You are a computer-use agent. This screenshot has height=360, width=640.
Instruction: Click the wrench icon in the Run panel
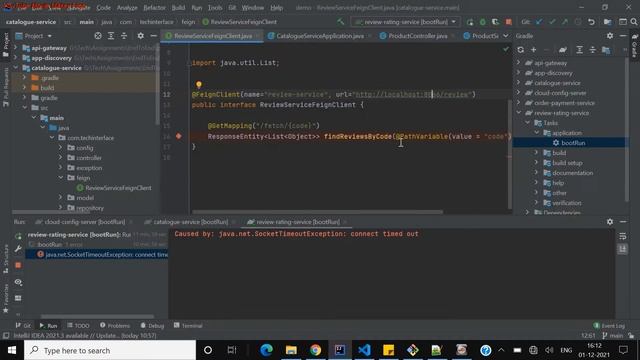pyautogui.click(x=18, y=249)
